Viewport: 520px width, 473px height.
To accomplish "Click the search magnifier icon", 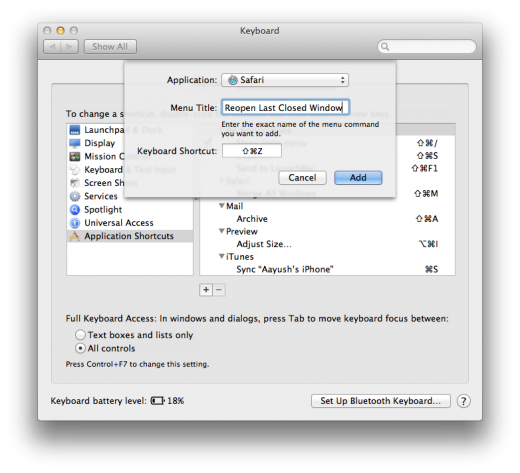I will (385, 47).
